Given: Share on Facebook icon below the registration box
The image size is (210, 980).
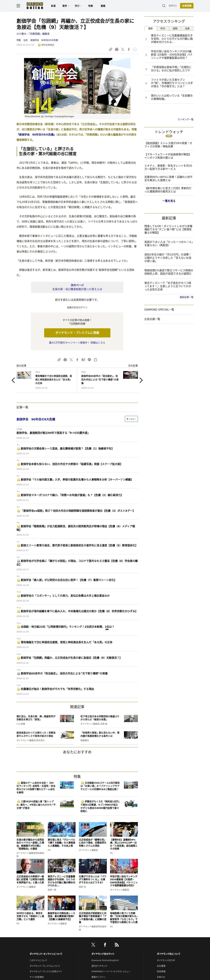Looking at the screenshot, I should coord(77,359).
